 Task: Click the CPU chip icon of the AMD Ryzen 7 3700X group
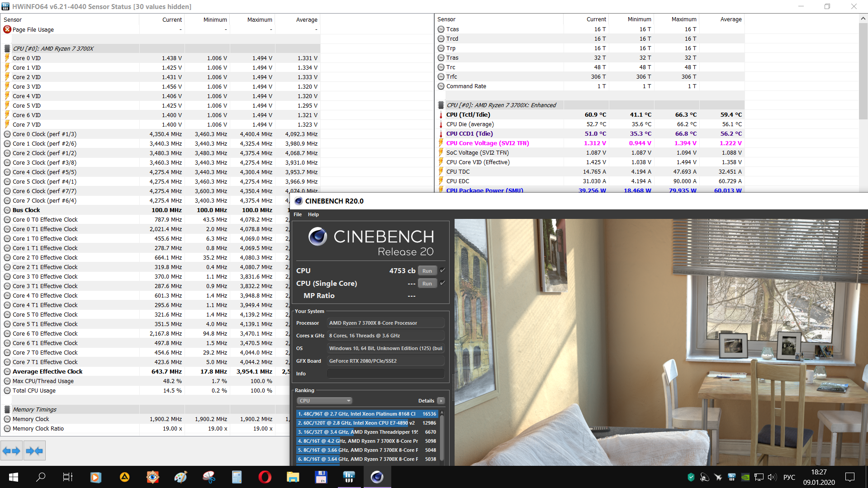pos(7,48)
